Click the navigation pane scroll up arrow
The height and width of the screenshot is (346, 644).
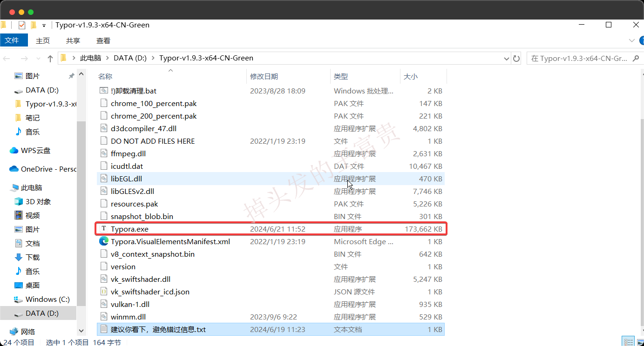coord(81,74)
